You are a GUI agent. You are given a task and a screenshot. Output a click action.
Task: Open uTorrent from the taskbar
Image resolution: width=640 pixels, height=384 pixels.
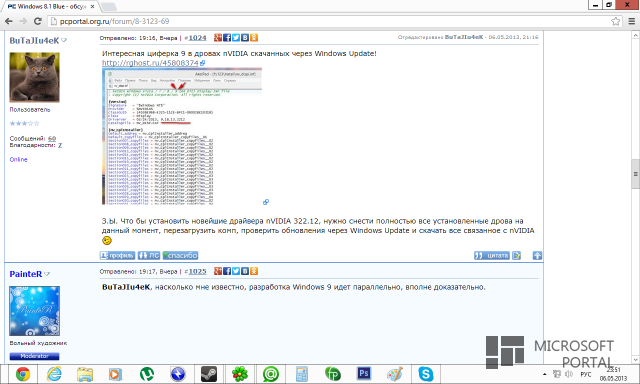147,374
